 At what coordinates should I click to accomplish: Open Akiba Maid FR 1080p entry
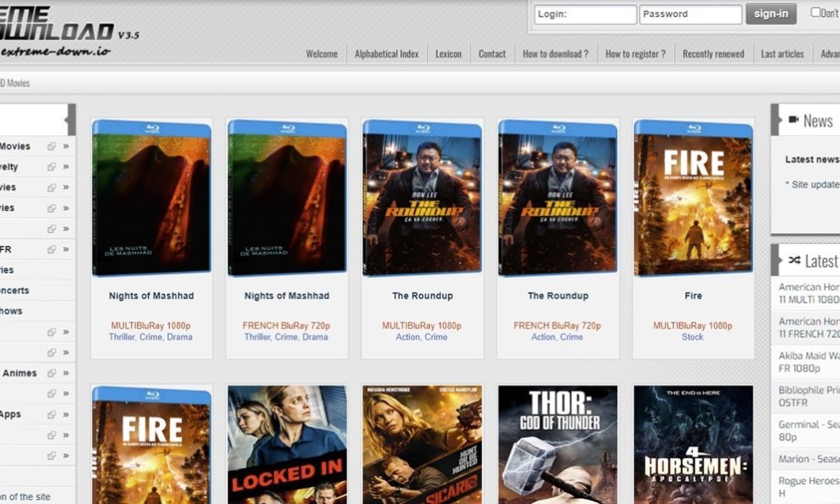click(x=809, y=361)
